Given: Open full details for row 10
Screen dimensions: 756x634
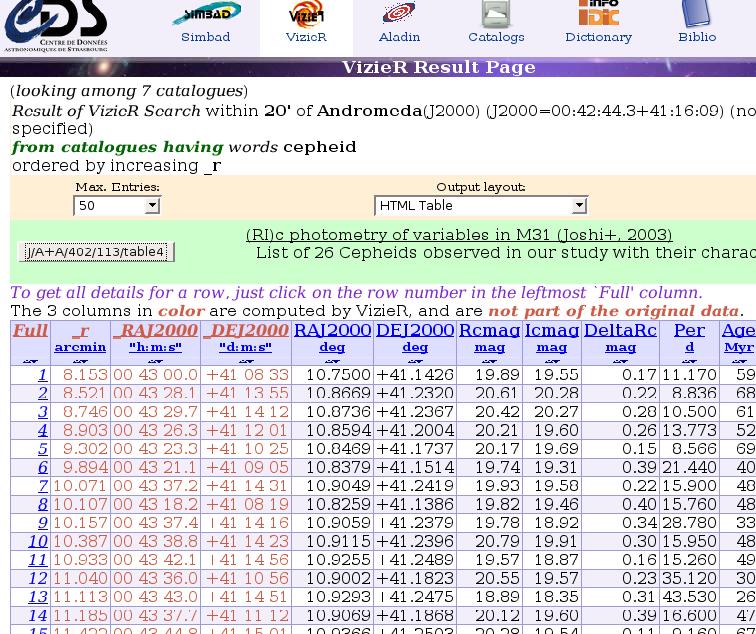Looking at the screenshot, I should (x=38, y=541).
